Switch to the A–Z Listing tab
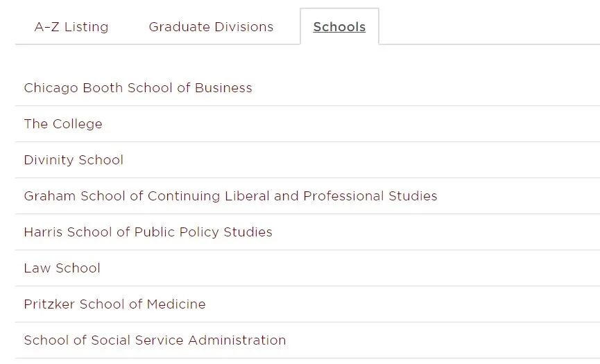The height and width of the screenshot is (364, 600). (x=71, y=27)
